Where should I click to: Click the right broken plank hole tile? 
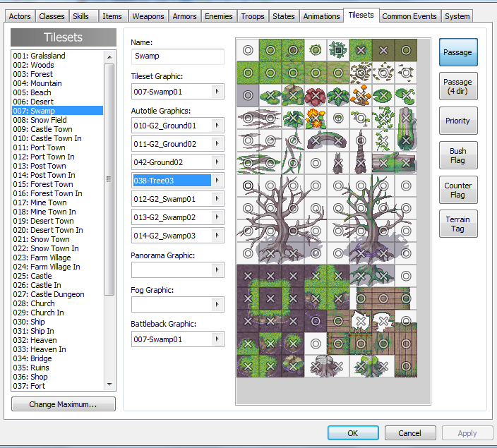pyautogui.click(x=383, y=321)
